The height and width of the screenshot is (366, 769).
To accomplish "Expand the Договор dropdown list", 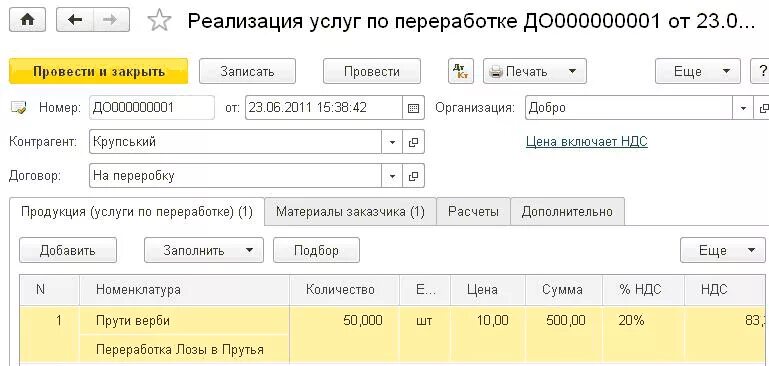I will (x=392, y=176).
